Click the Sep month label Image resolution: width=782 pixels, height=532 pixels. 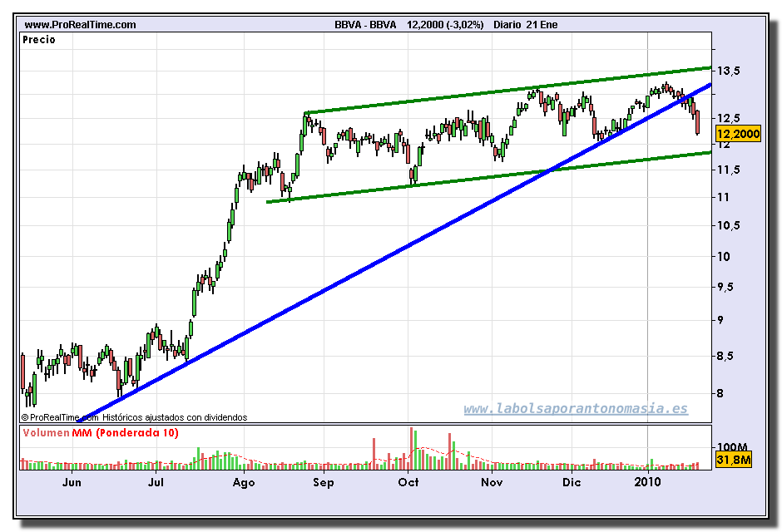323,482
